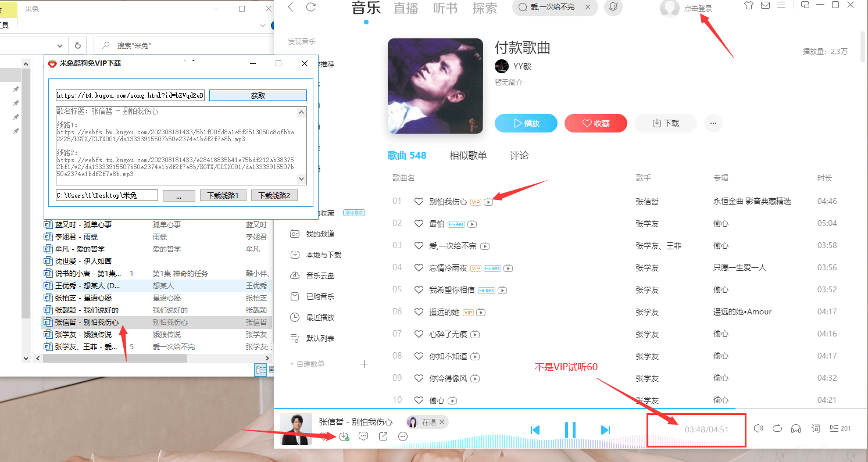Switch to the 音乐 tab
Viewport: 868px width, 462px height.
click(x=366, y=8)
